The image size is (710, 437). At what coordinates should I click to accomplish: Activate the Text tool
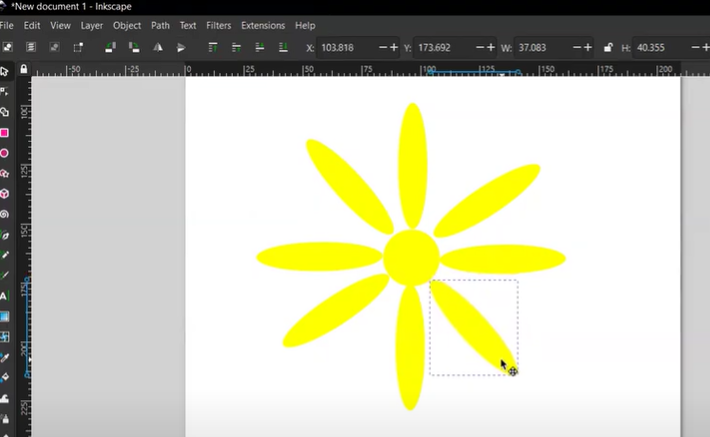(5, 295)
